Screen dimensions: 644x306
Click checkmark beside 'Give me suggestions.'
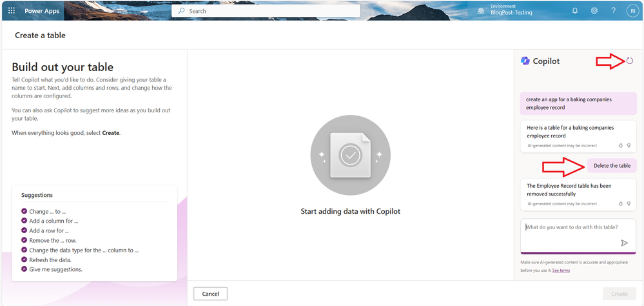pyautogui.click(x=24, y=269)
